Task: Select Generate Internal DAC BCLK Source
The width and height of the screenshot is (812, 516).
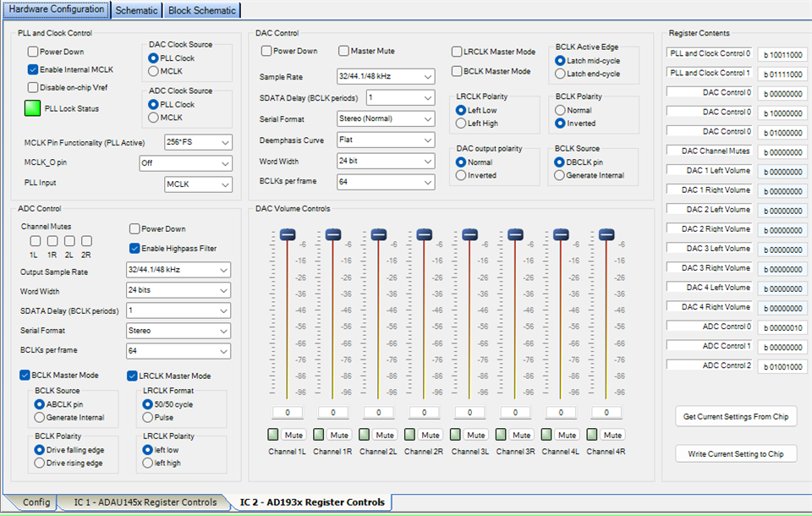Action: click(x=559, y=175)
